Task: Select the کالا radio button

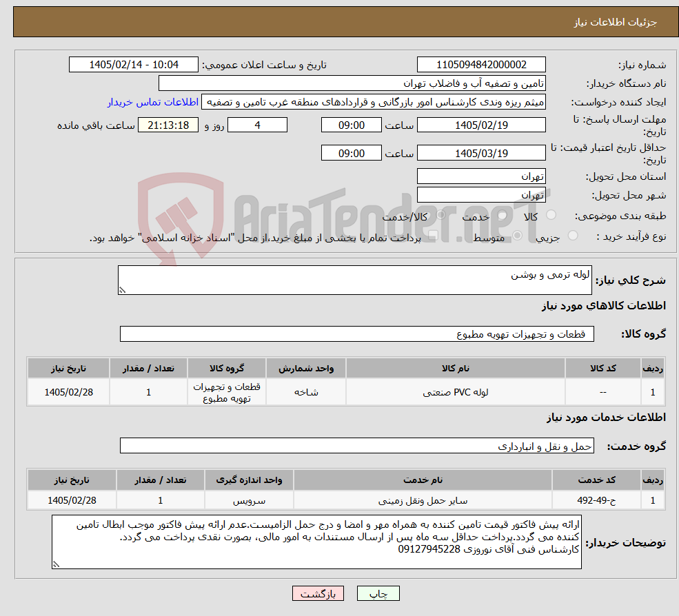Action: pyautogui.click(x=551, y=215)
